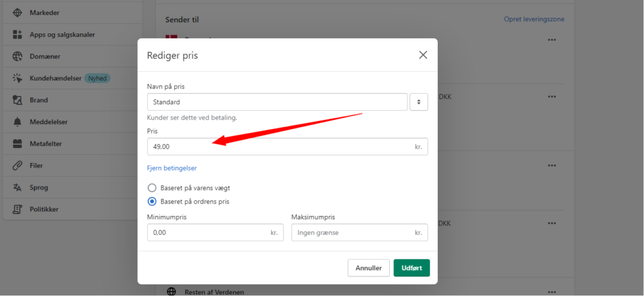Click the green Udført button
The image size is (644, 296).
click(411, 268)
